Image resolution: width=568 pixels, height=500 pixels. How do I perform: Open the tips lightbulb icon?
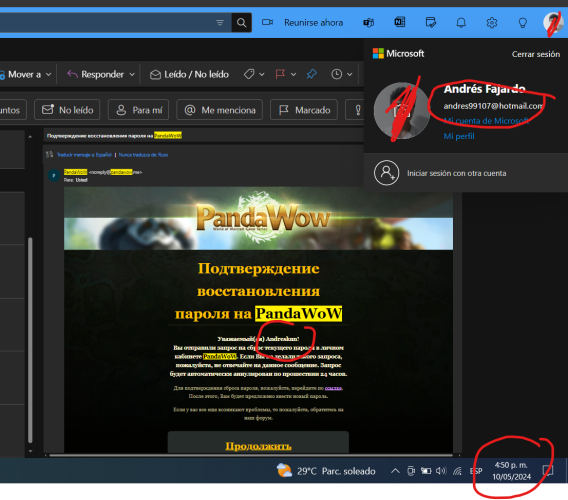522,23
